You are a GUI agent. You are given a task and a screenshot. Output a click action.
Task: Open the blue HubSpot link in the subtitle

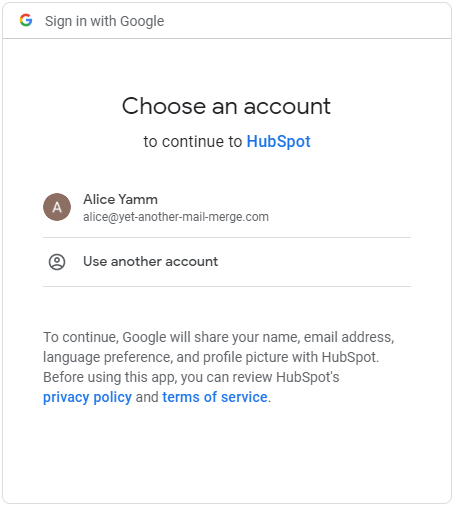click(x=278, y=141)
